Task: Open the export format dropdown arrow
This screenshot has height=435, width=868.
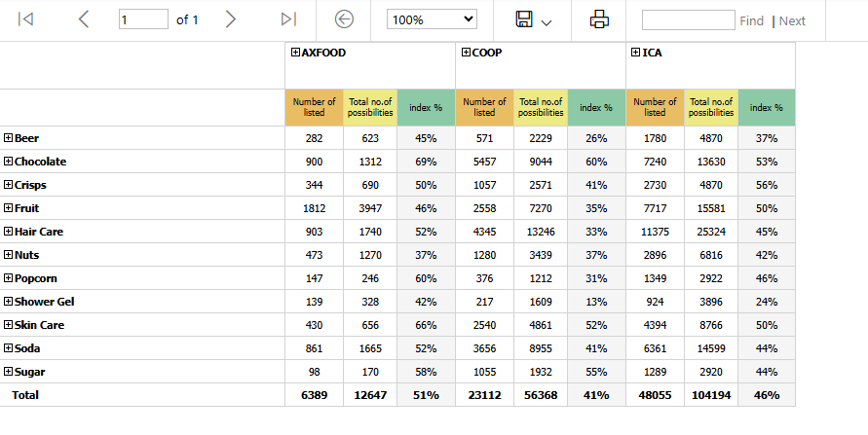Action: (x=547, y=22)
